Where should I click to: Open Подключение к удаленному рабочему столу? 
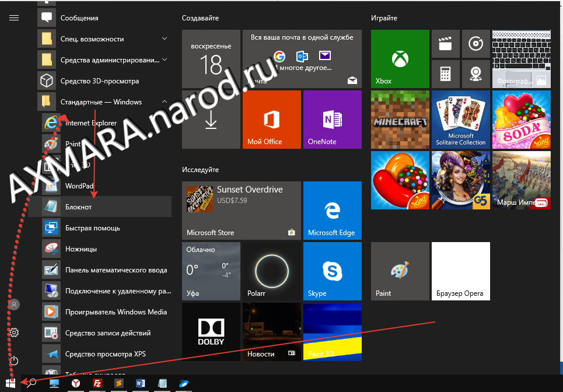[x=107, y=291]
